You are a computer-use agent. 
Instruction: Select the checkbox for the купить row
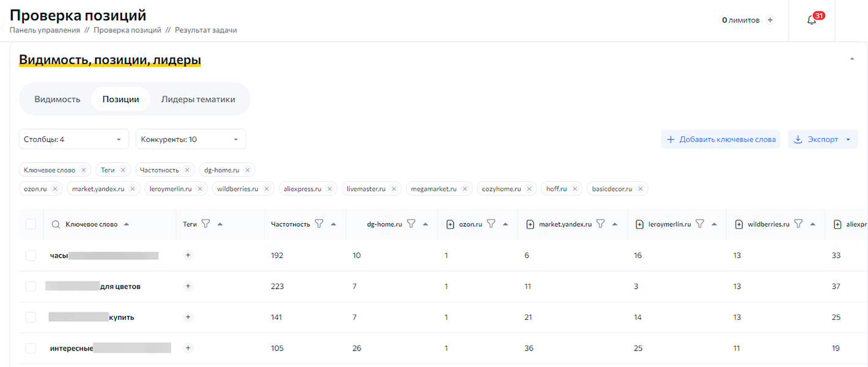(x=31, y=317)
